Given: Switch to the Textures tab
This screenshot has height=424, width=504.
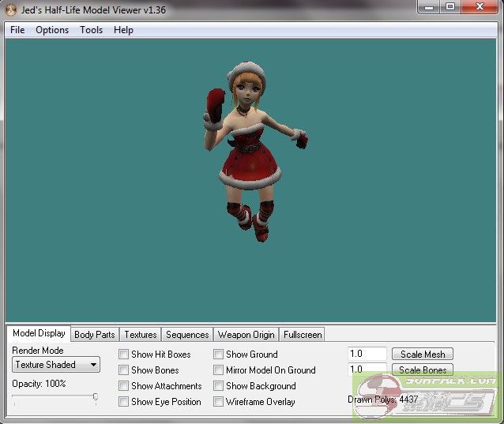Looking at the screenshot, I should point(141,335).
